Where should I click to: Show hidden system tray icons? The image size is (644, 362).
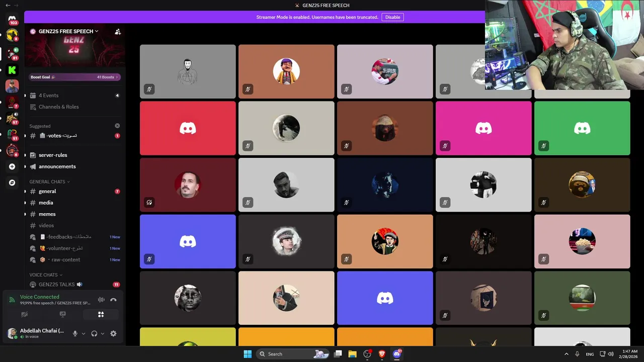[566, 354]
